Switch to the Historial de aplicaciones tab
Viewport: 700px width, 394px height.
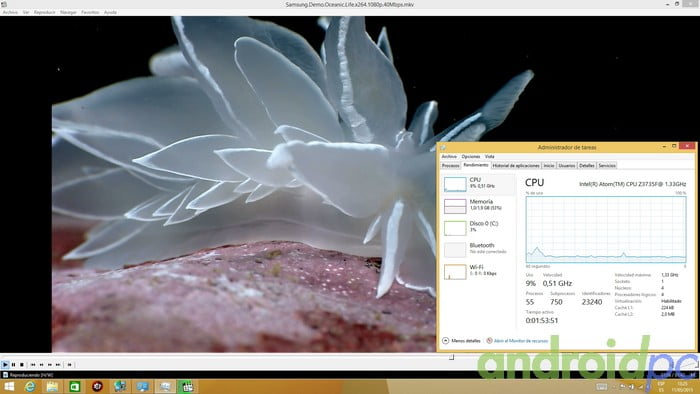click(x=516, y=166)
